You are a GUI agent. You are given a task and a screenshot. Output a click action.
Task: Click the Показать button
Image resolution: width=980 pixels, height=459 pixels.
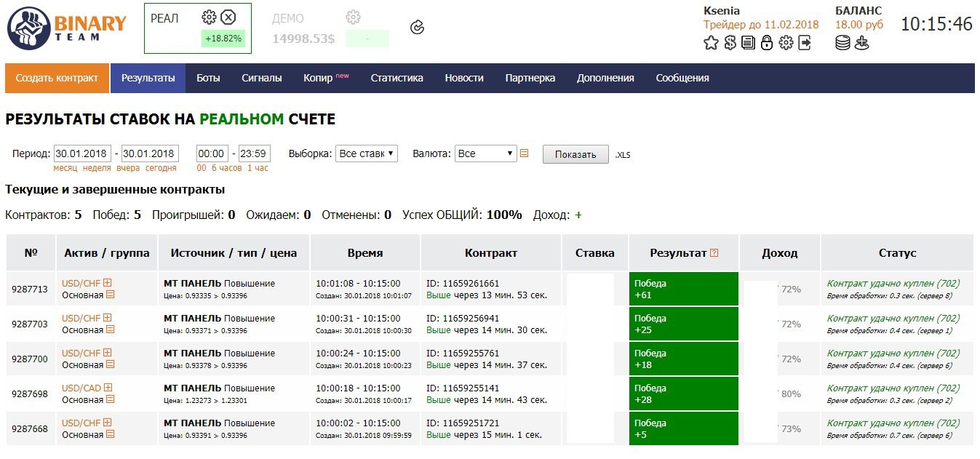(x=575, y=154)
